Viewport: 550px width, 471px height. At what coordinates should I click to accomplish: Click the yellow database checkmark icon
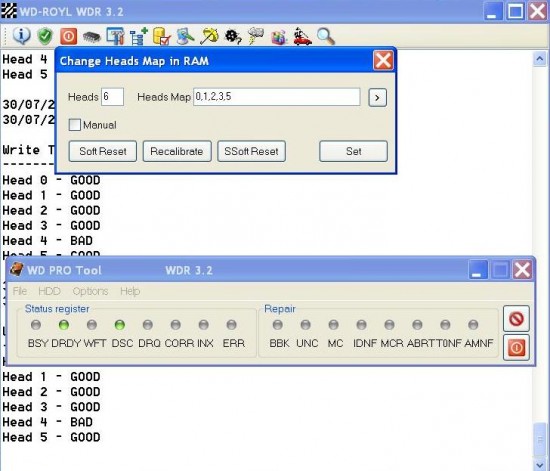click(x=162, y=36)
